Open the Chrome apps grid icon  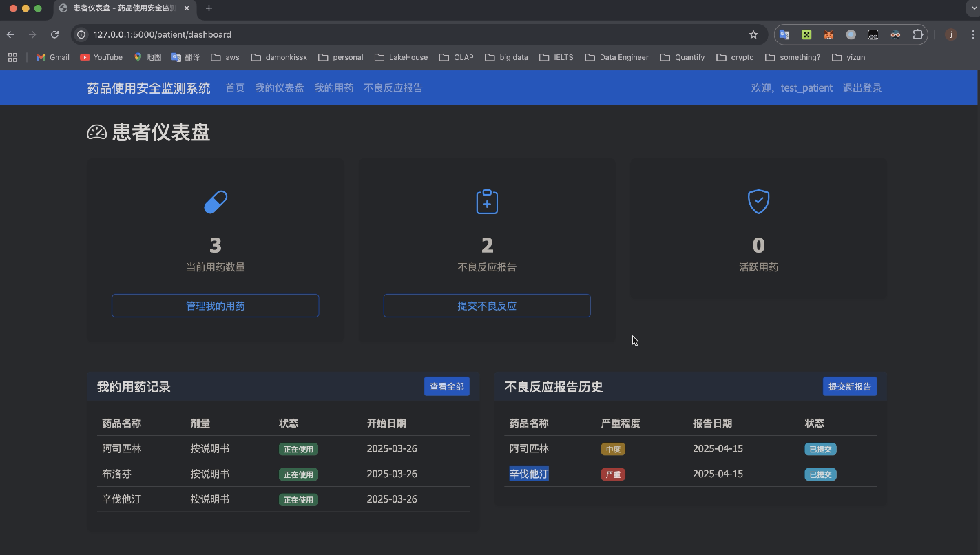(12, 57)
